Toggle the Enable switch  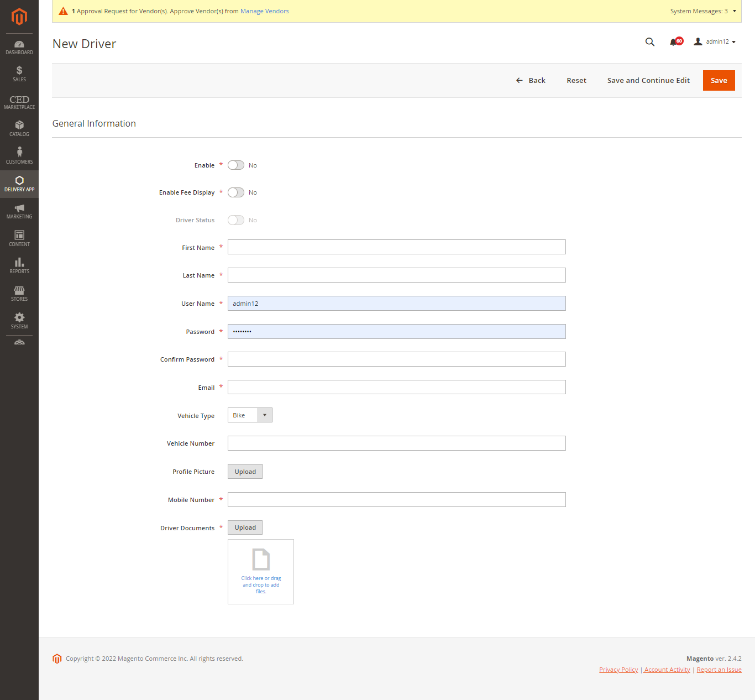pyautogui.click(x=236, y=165)
